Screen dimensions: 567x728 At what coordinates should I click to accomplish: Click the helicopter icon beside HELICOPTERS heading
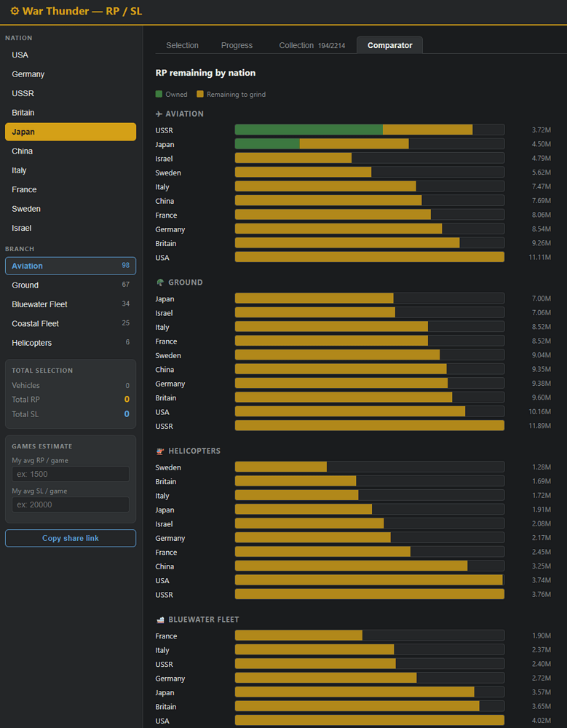pos(160,451)
